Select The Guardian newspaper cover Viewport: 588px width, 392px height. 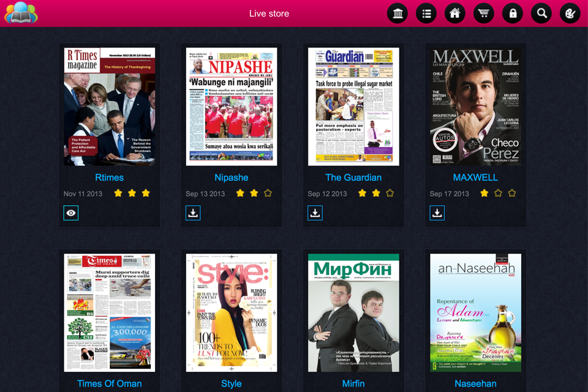click(353, 107)
